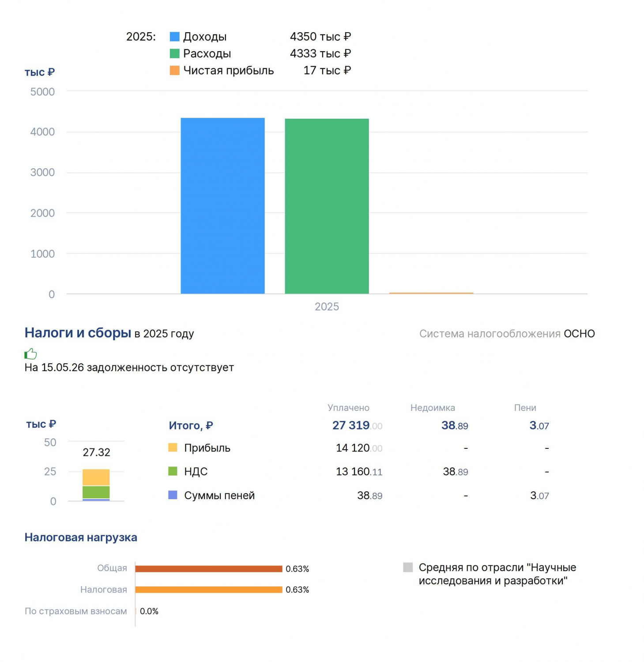Click the Уплачено column header
The height and width of the screenshot is (662, 644).
coord(349,408)
